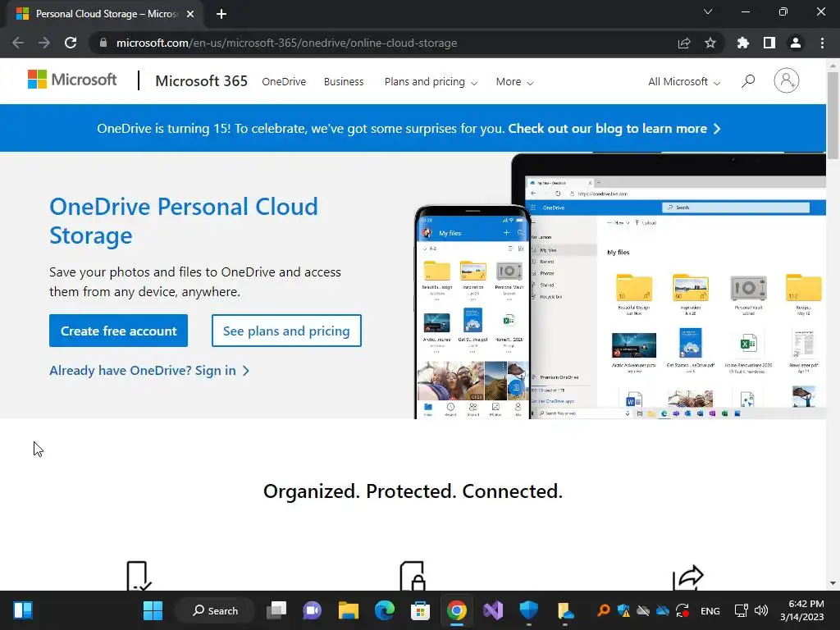Go back with the browser back arrow
Image resolution: width=840 pixels, height=630 pixels.
click(18, 43)
